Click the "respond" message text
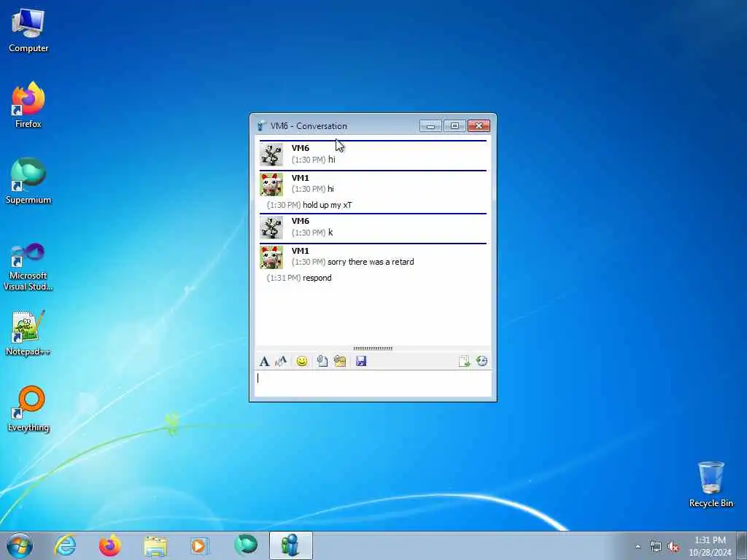747x560 pixels. (x=317, y=278)
